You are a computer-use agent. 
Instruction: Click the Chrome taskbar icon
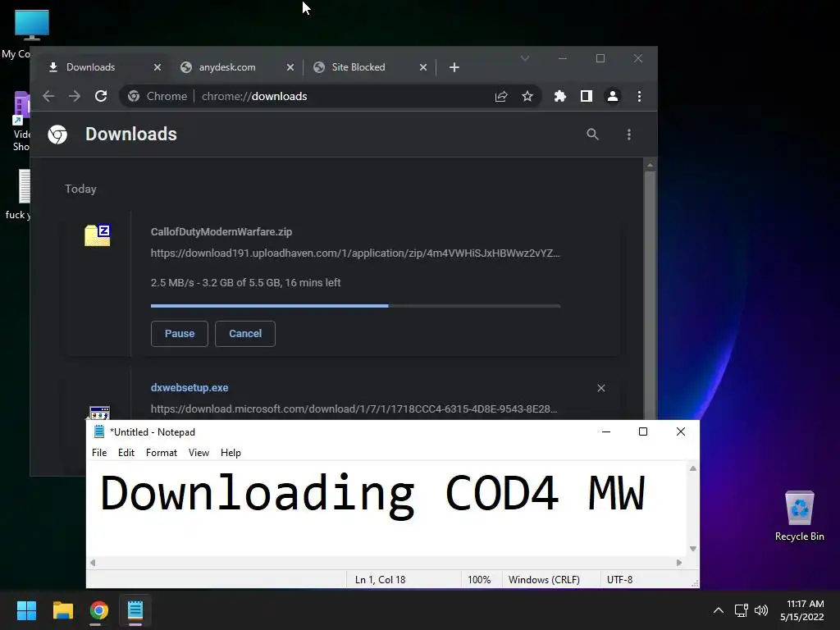click(98, 610)
